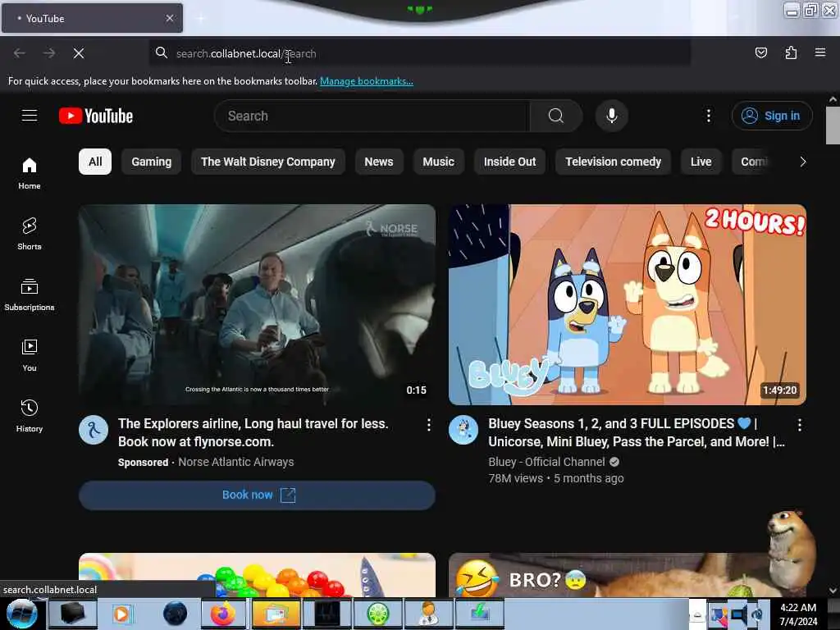Open the Bluey 2 hours video thumbnail
The image size is (840, 630).
(628, 304)
